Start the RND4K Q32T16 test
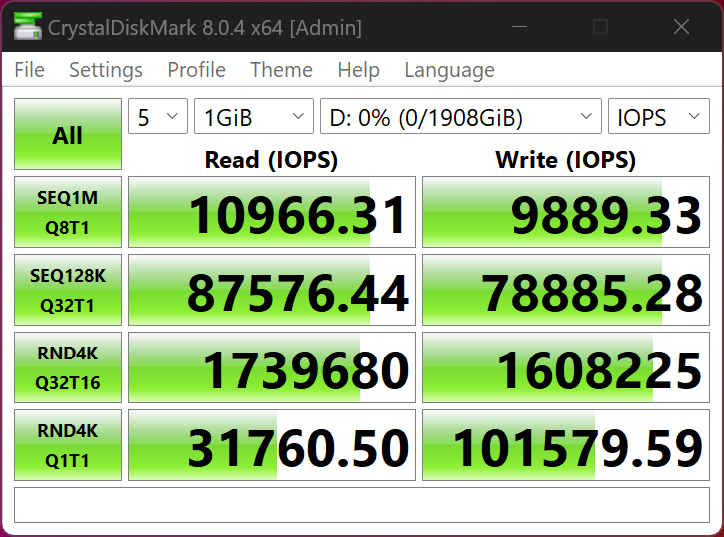Viewport: 724px width, 537px height. [x=68, y=368]
